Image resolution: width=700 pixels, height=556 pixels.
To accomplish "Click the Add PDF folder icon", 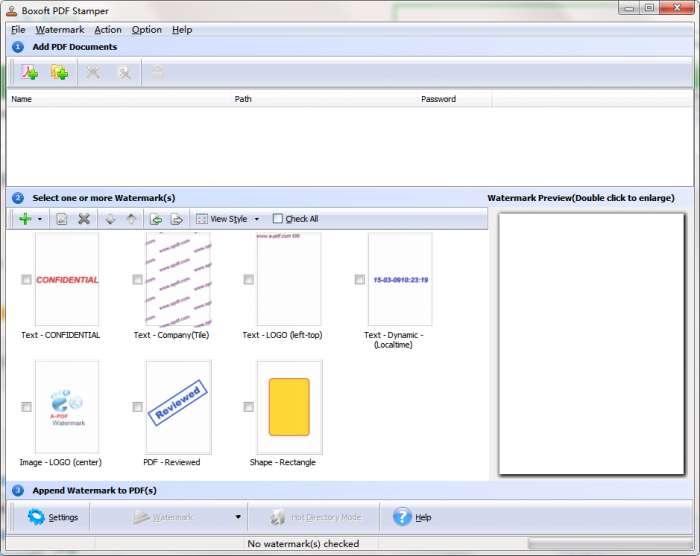I will [60, 72].
